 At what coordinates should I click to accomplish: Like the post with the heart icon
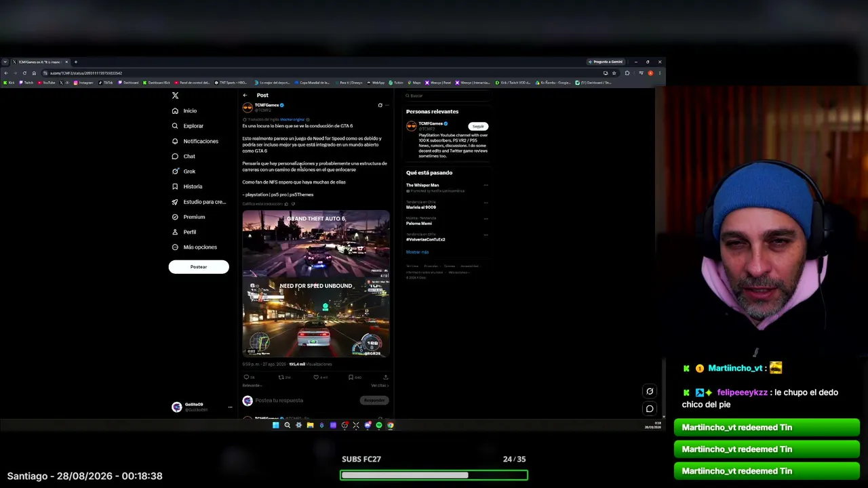316,378
